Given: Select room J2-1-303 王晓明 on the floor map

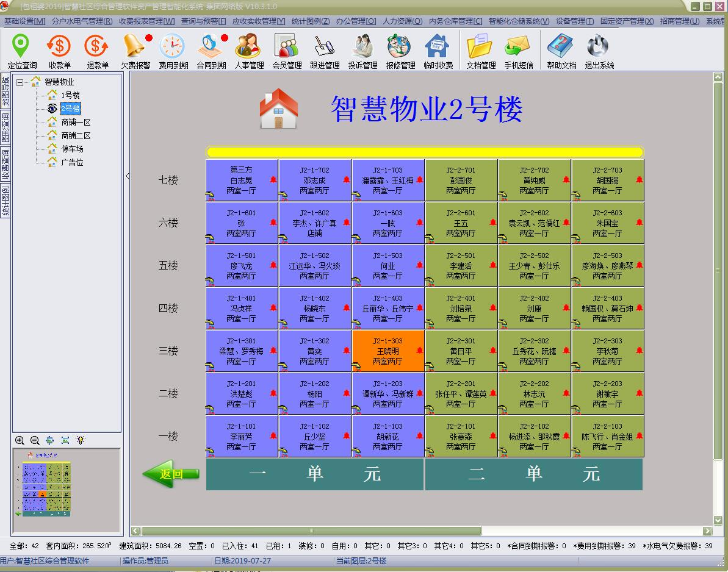Looking at the screenshot, I should pos(389,351).
